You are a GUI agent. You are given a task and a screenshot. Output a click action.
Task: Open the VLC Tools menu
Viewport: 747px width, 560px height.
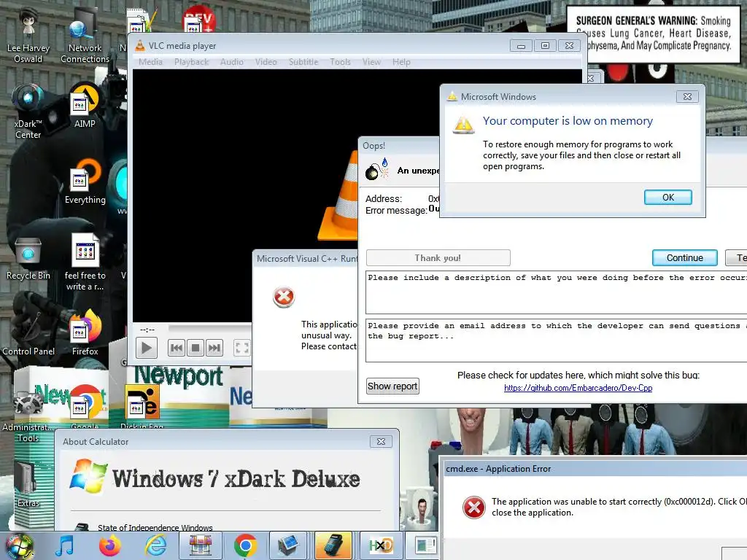(340, 62)
